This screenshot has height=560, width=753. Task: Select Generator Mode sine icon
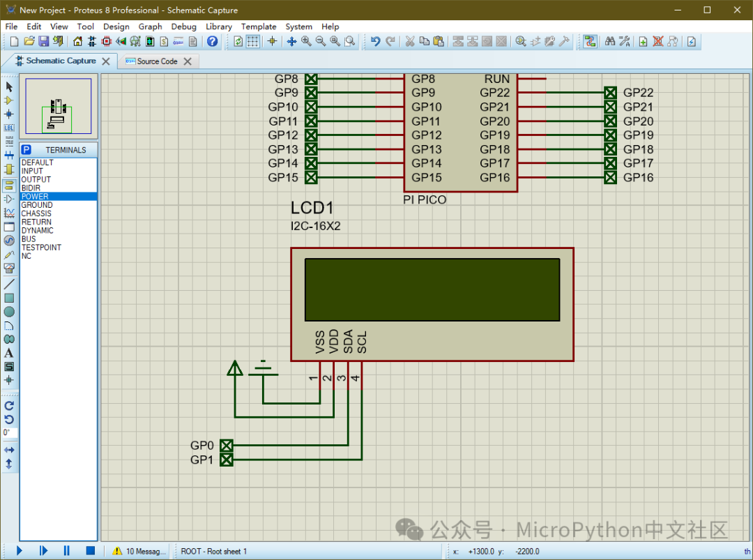pyautogui.click(x=9, y=240)
